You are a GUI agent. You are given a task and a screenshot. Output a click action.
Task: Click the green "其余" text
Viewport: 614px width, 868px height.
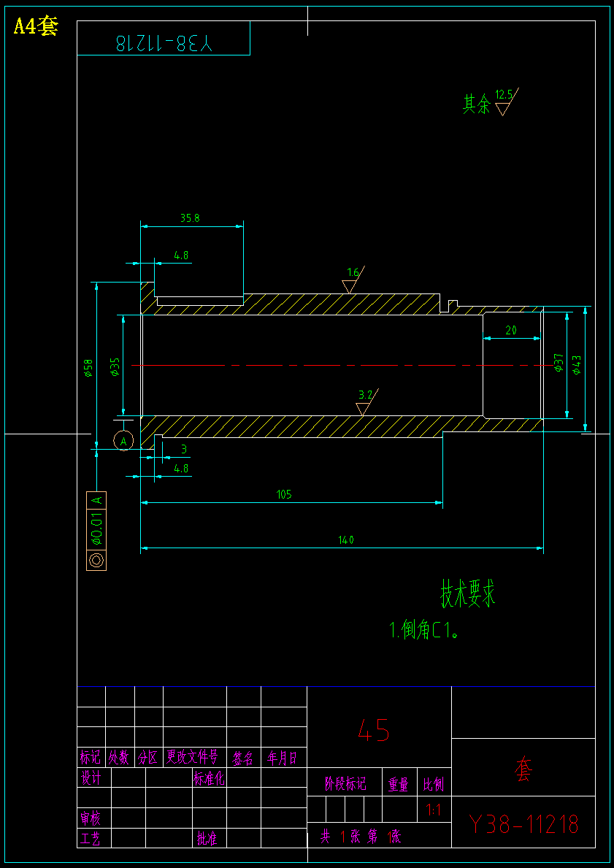point(477,104)
